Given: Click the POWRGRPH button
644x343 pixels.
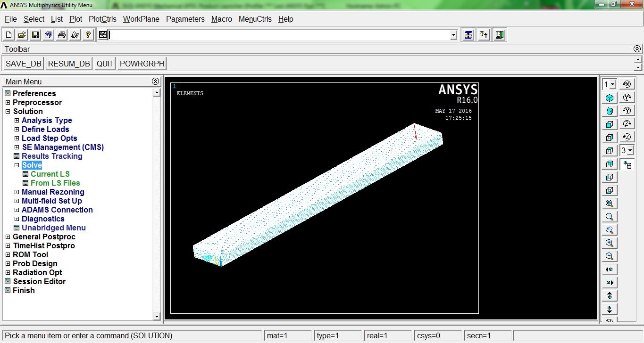Looking at the screenshot, I should click(x=142, y=64).
